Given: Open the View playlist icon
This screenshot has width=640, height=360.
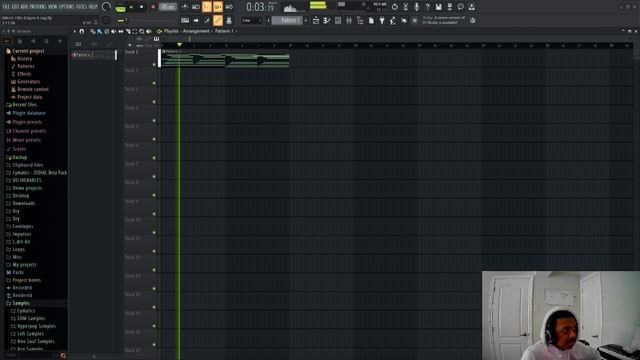Looking at the screenshot, I should [316, 20].
